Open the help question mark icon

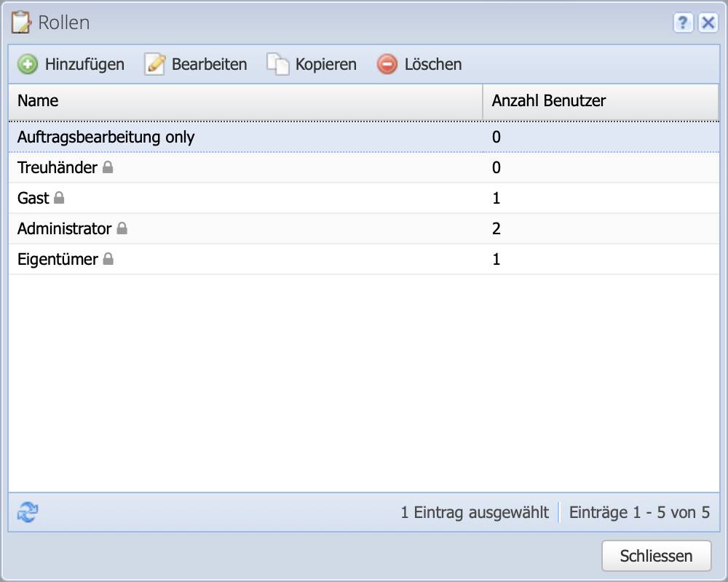pyautogui.click(x=682, y=23)
